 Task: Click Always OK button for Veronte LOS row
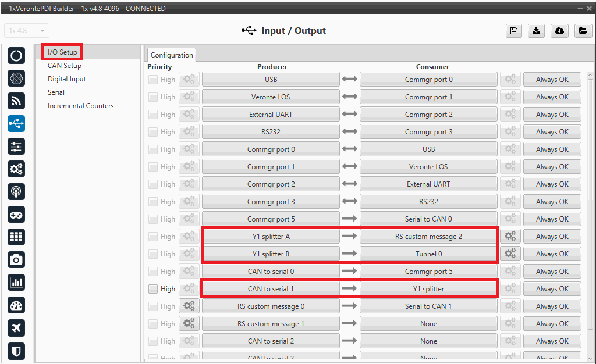[x=552, y=97]
